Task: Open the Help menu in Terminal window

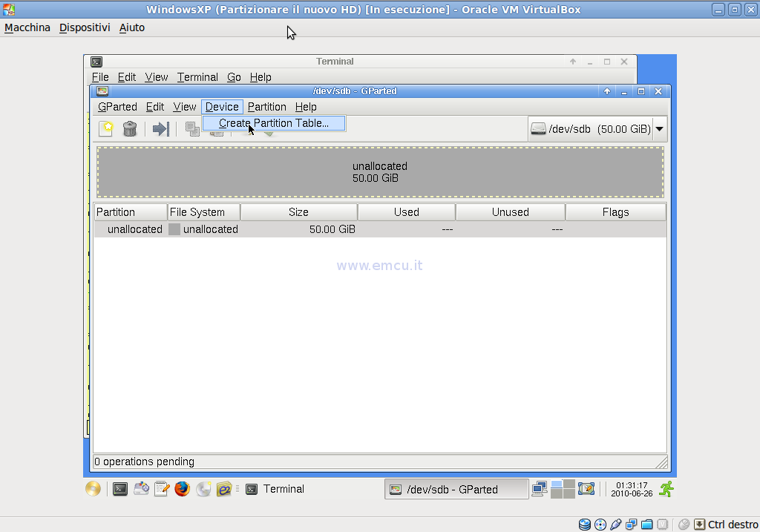Action: point(261,77)
